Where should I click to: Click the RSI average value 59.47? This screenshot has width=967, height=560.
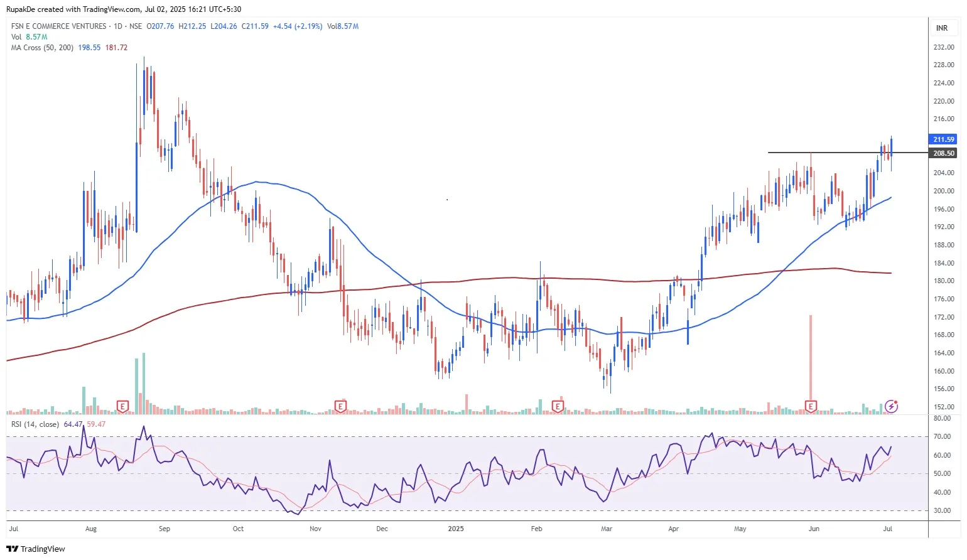pyautogui.click(x=96, y=424)
